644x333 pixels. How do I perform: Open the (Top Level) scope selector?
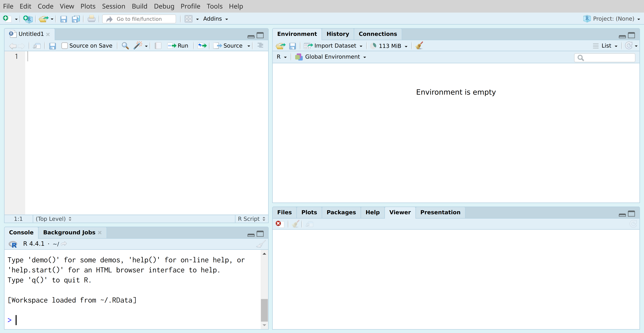click(53, 219)
